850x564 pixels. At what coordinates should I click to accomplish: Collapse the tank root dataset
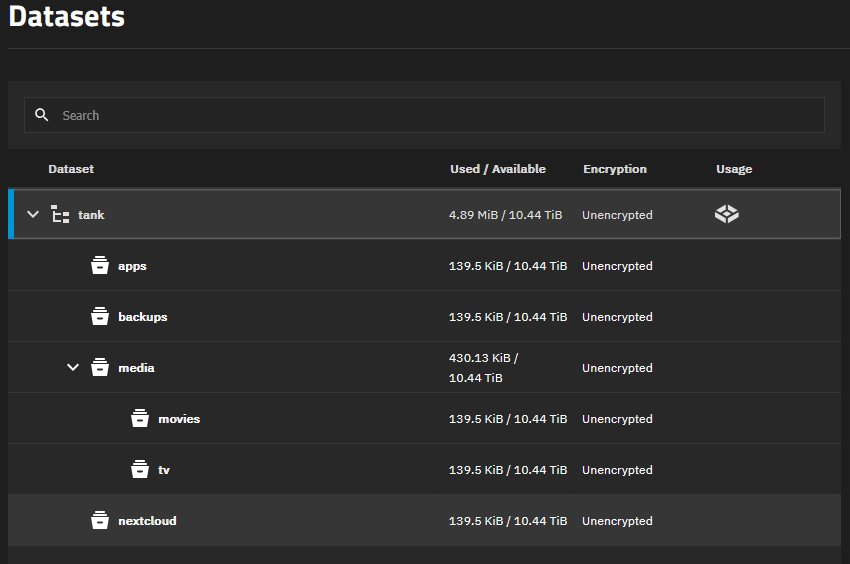[33, 215]
